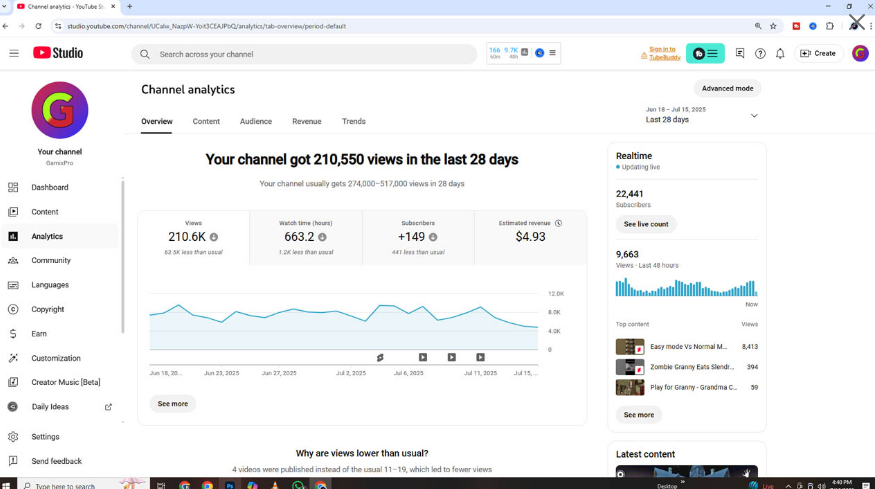Switch to the Audience tab
Viewport: 875px width, 489px height.
point(255,121)
